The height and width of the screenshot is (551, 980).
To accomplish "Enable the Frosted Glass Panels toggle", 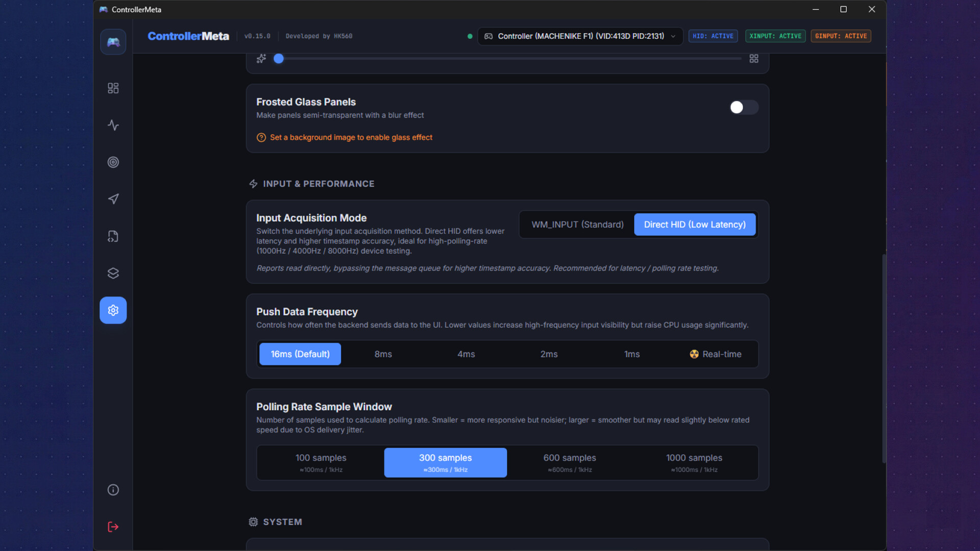I will (743, 107).
